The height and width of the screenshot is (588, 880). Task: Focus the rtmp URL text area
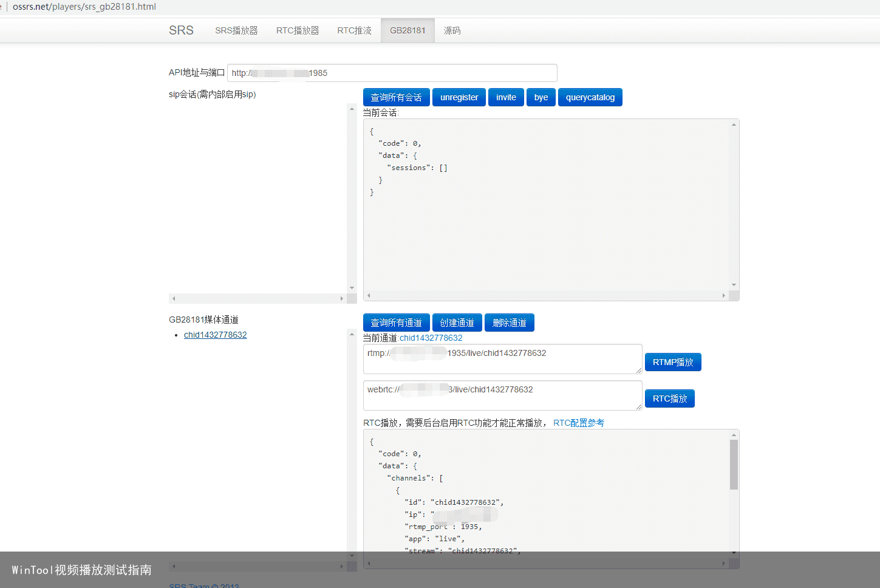point(502,359)
